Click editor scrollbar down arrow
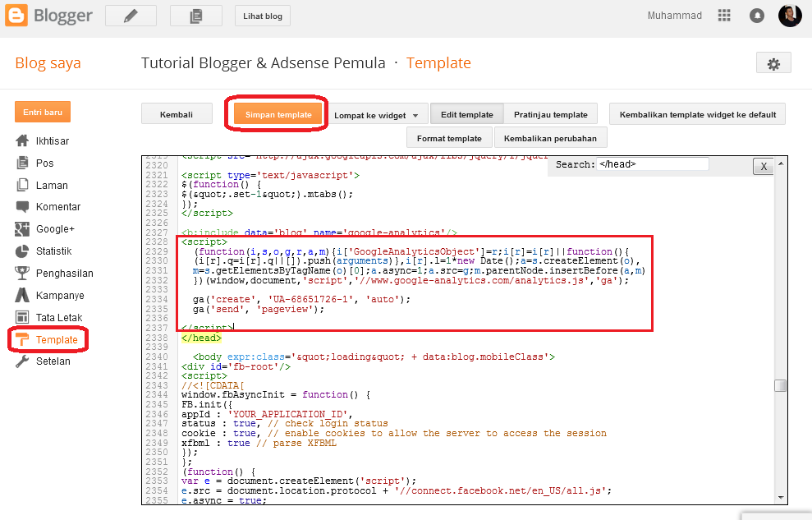812x520 pixels. pyautogui.click(x=781, y=498)
